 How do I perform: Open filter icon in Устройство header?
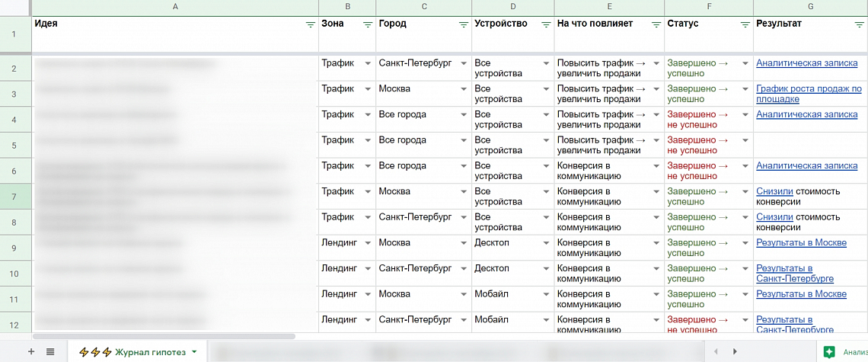(x=546, y=25)
